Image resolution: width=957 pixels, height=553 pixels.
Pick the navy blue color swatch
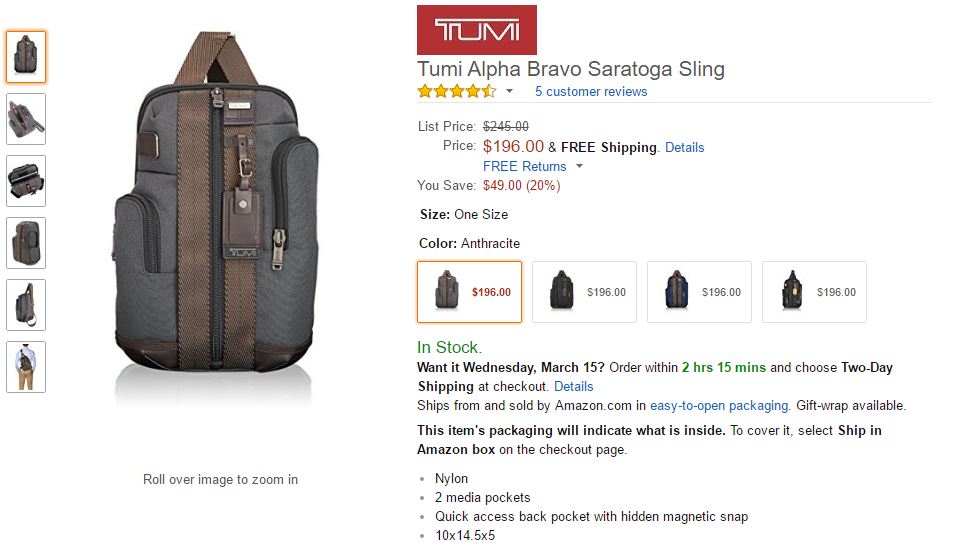click(x=699, y=292)
